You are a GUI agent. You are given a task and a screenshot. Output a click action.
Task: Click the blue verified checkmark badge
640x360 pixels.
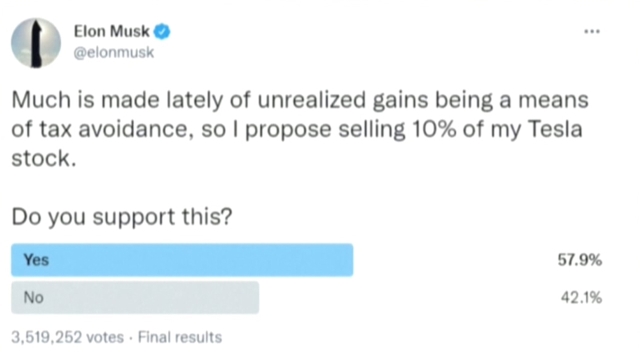162,31
